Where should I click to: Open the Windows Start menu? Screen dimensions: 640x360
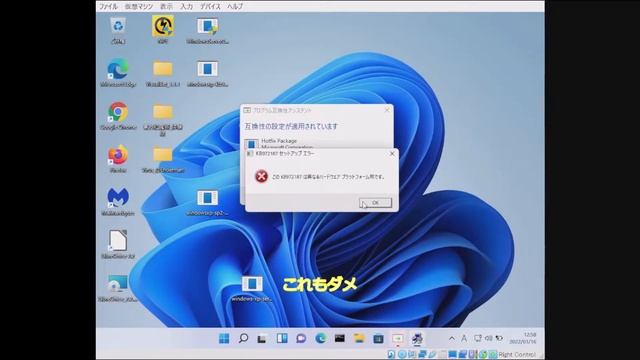(x=224, y=338)
